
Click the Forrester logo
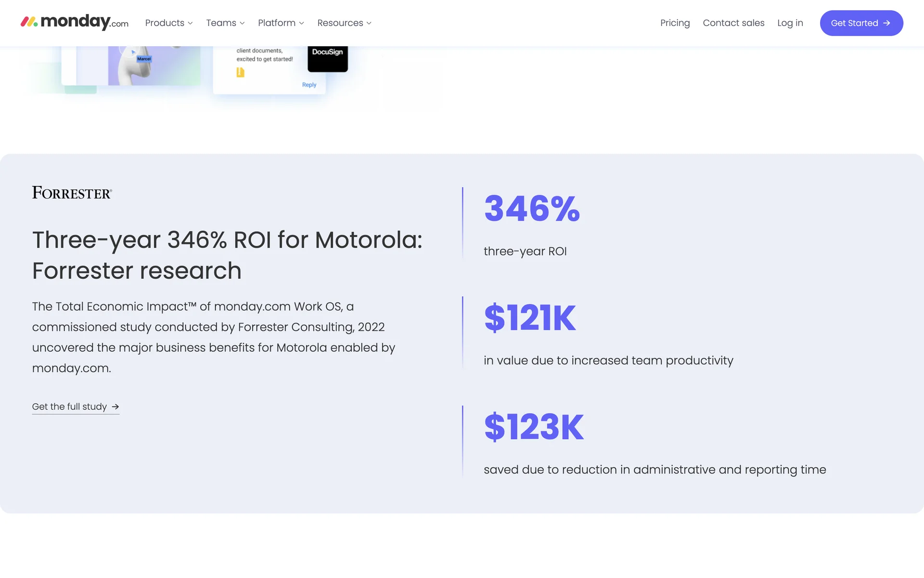pyautogui.click(x=72, y=193)
